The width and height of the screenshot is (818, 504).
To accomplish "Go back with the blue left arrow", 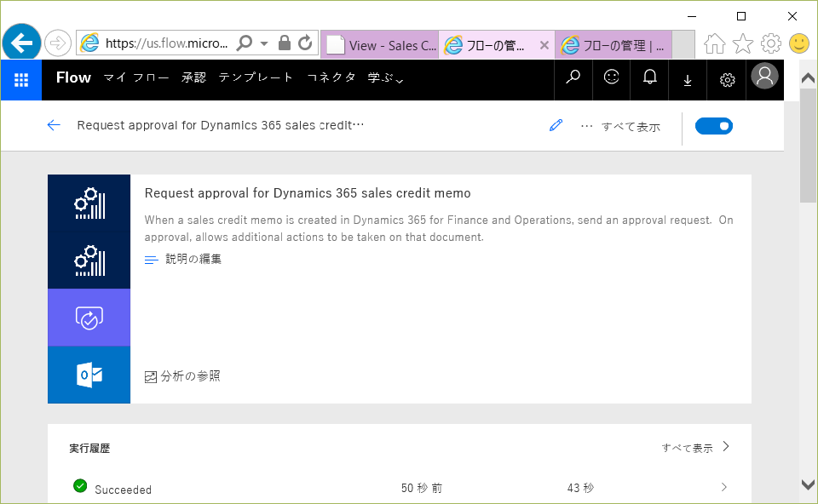I will coord(54,125).
